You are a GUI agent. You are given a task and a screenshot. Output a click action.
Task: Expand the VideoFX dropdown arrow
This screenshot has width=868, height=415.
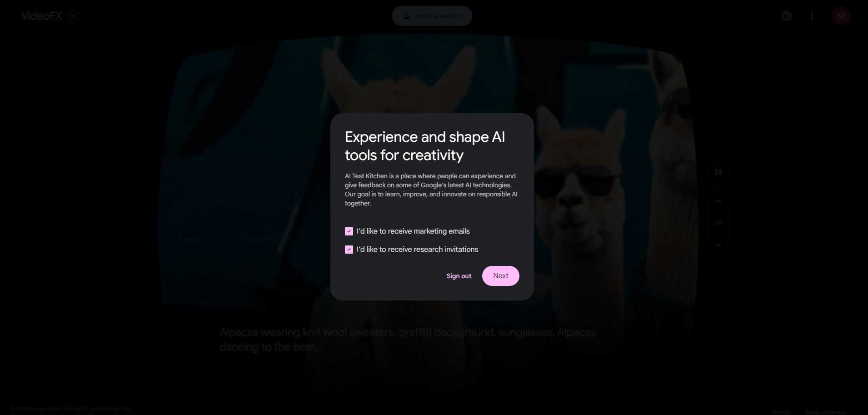72,16
